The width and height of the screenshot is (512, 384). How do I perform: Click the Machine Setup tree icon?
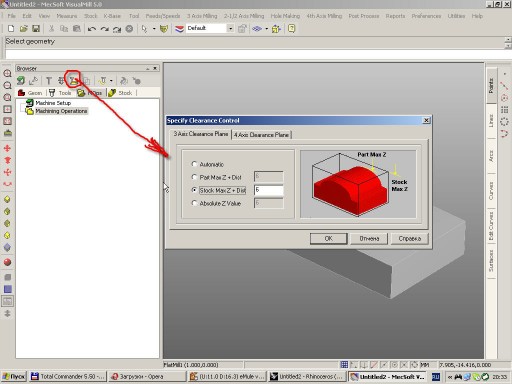[30, 103]
